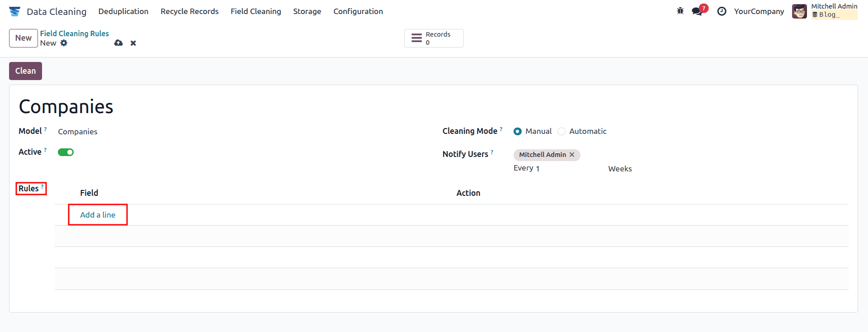Click the Add a line link
This screenshot has height=332, width=868.
point(98,215)
